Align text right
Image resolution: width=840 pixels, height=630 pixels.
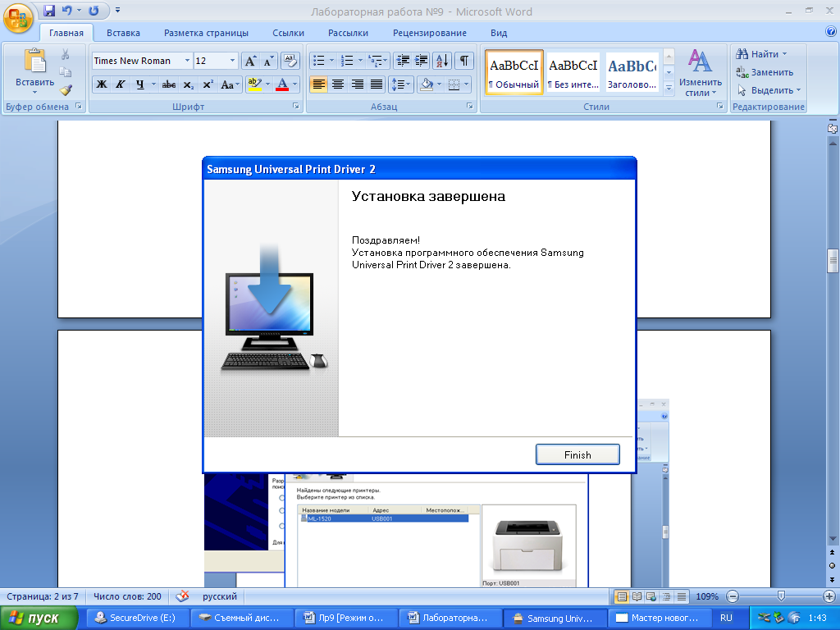358,84
